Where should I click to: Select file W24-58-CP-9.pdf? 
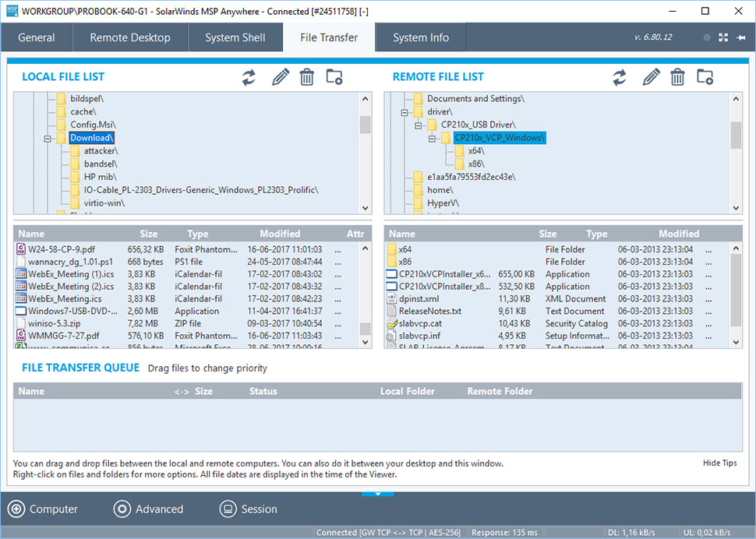click(x=62, y=249)
